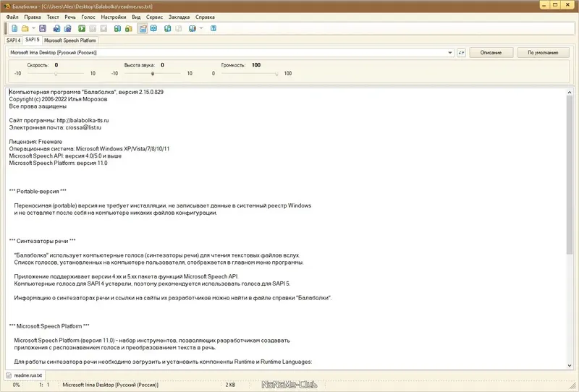Viewport: 579px width, 392px height.
Task: Click the Балаболка title bar app icon
Action: [x=7, y=7]
